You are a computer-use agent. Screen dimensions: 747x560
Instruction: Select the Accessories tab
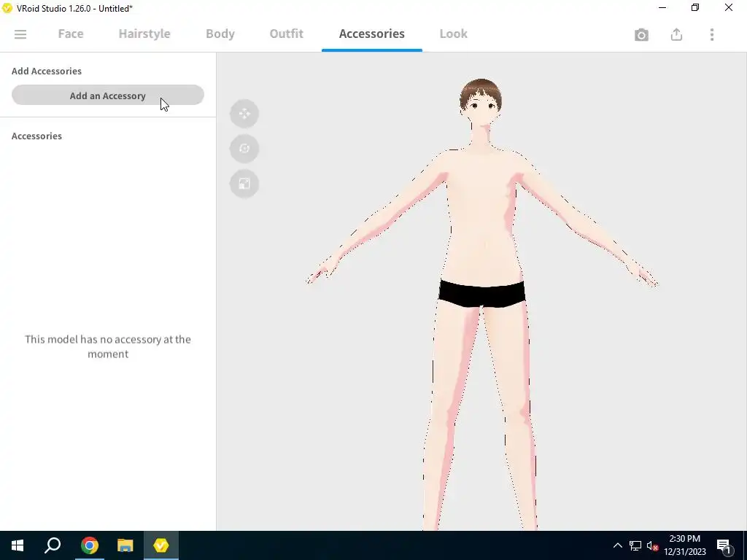point(371,34)
